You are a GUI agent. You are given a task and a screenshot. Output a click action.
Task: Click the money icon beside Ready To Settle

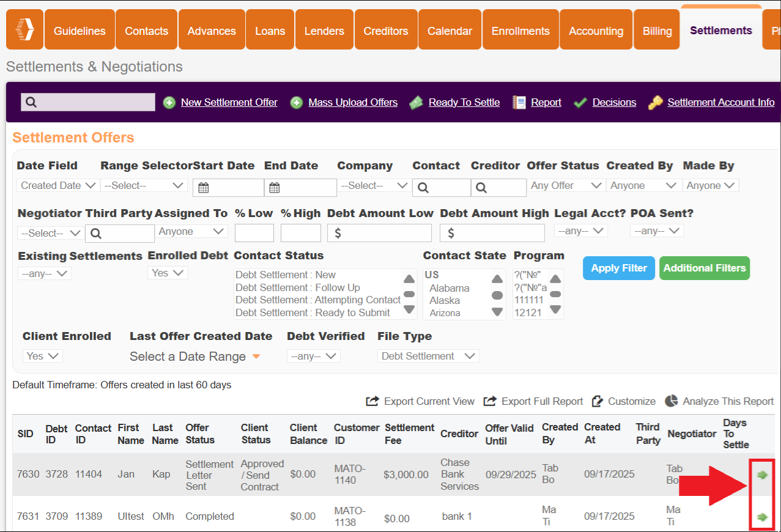(416, 103)
